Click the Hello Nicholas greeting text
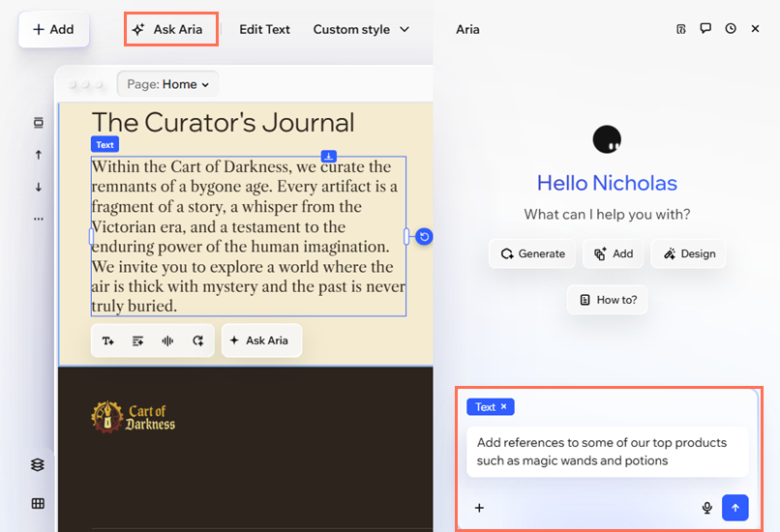This screenshot has height=532, width=780. pos(607,183)
